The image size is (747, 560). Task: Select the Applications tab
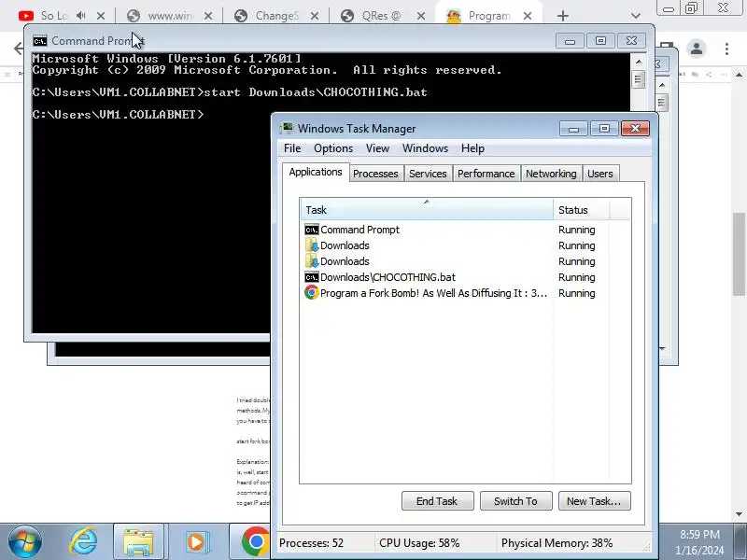[x=316, y=172]
